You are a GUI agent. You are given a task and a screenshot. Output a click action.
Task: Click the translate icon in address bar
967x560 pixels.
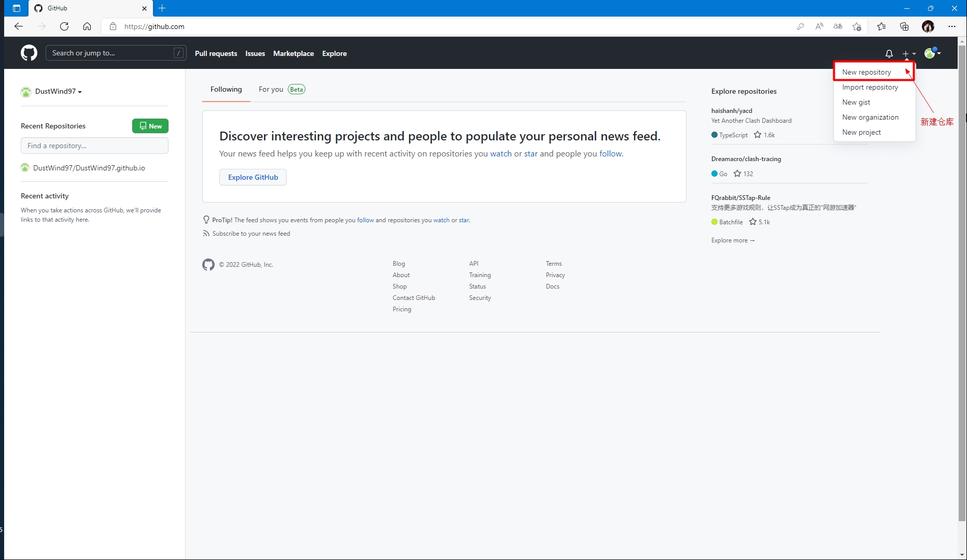(x=838, y=26)
